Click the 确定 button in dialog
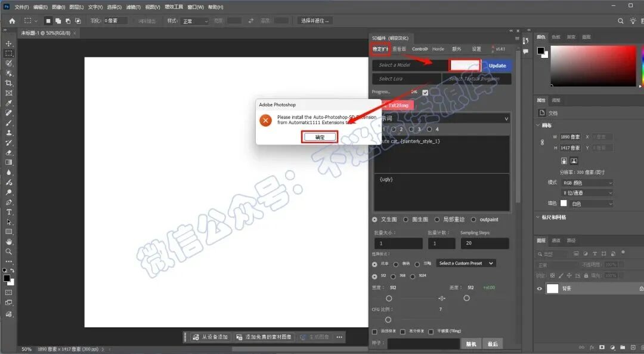The width and height of the screenshot is (644, 354). pos(320,137)
